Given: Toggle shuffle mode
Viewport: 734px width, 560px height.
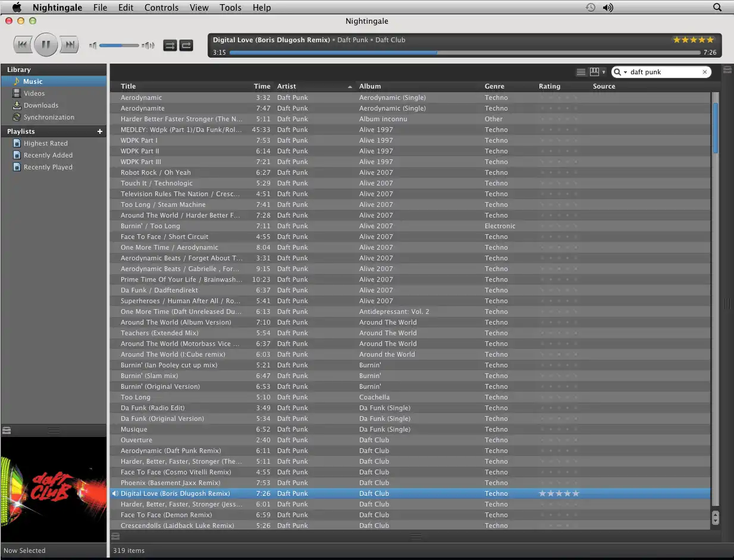Looking at the screenshot, I should (x=170, y=45).
